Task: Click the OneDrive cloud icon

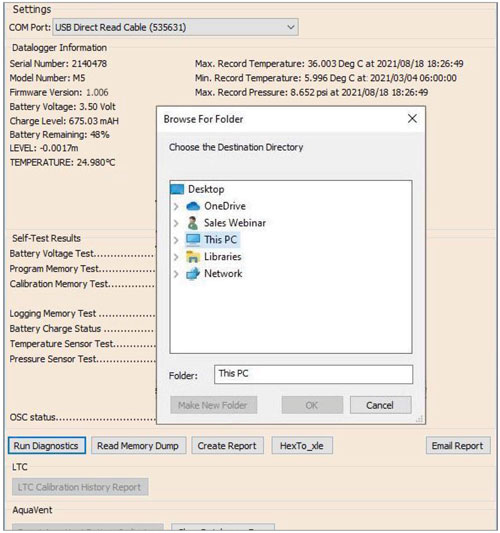Action: click(x=193, y=206)
